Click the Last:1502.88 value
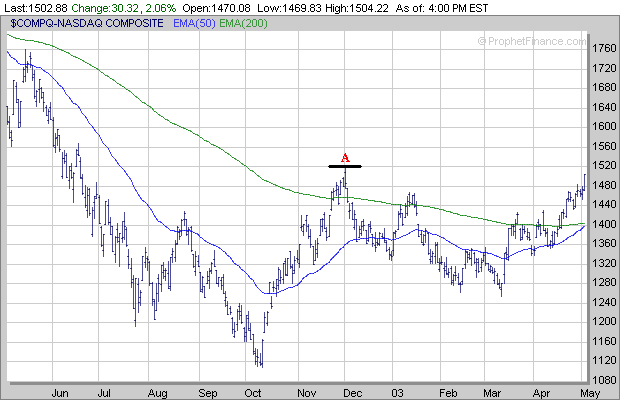This screenshot has width=620, height=400. (x=36, y=8)
